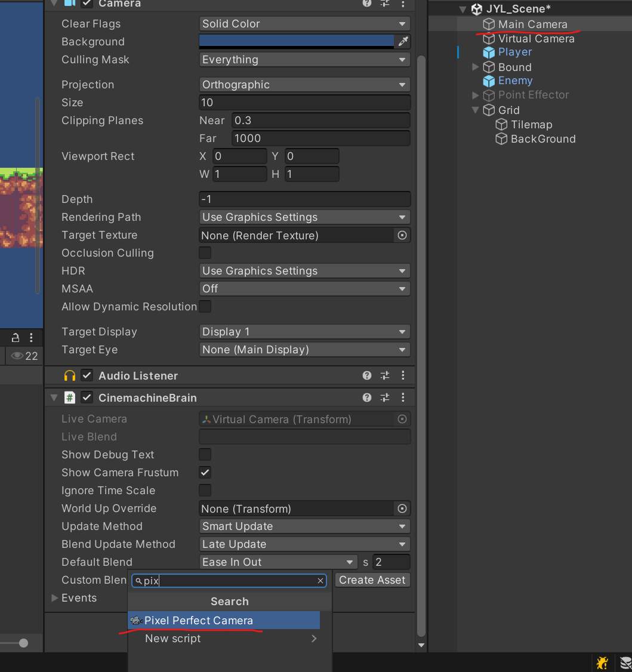Screen dimensions: 632x672
Task: Select Main Camera in hierarchy
Action: click(x=532, y=24)
